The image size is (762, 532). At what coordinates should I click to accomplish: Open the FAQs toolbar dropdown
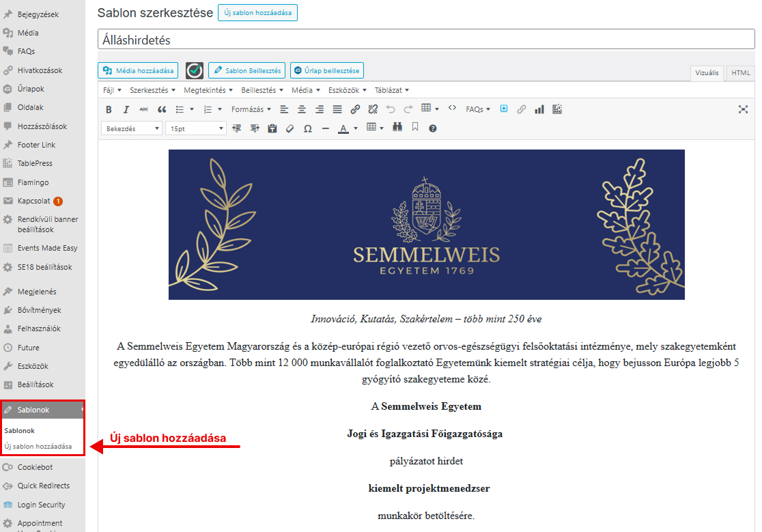[x=478, y=110]
